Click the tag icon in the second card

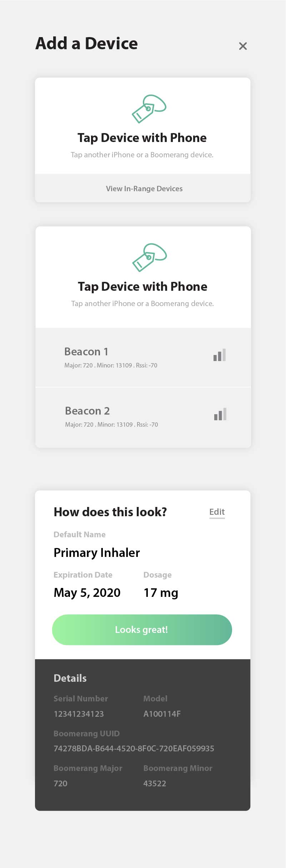(149, 258)
